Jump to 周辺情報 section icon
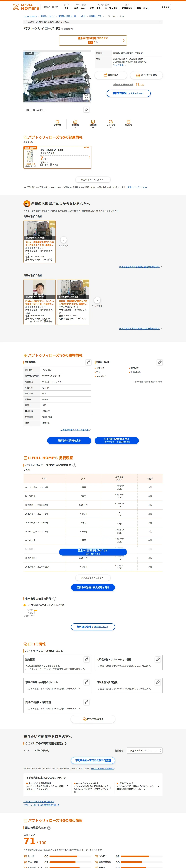This screenshot has height=868, width=186. (x=129, y=124)
